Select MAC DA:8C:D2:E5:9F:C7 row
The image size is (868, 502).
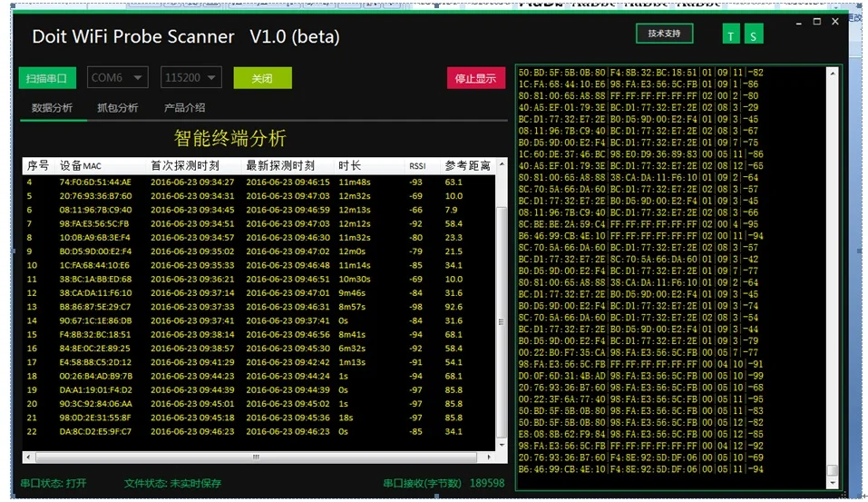click(258, 431)
